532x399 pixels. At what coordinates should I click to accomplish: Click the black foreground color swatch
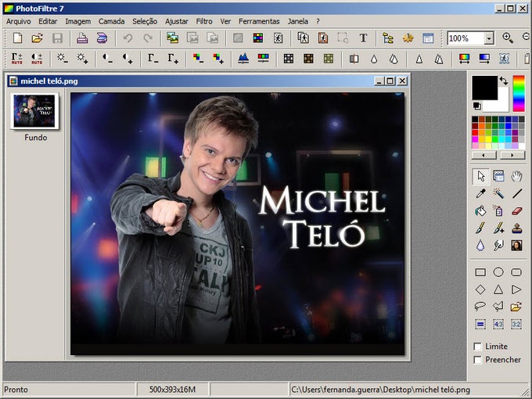(x=485, y=88)
